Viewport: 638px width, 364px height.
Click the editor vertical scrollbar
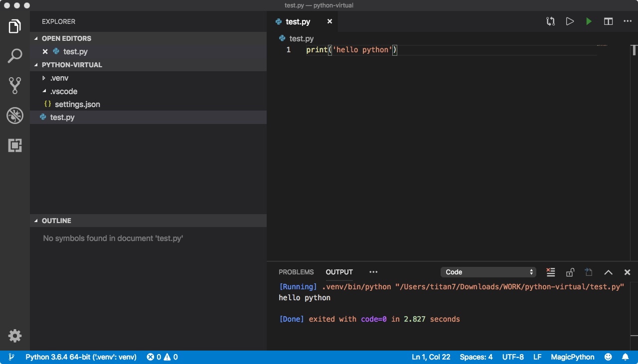[634, 50]
